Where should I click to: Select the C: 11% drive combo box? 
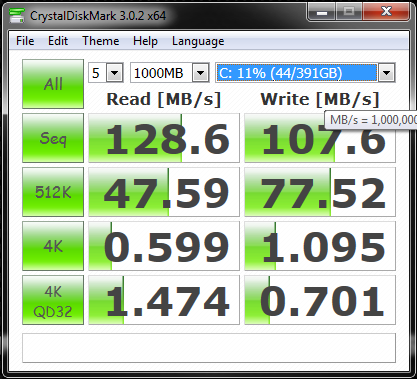(305, 73)
